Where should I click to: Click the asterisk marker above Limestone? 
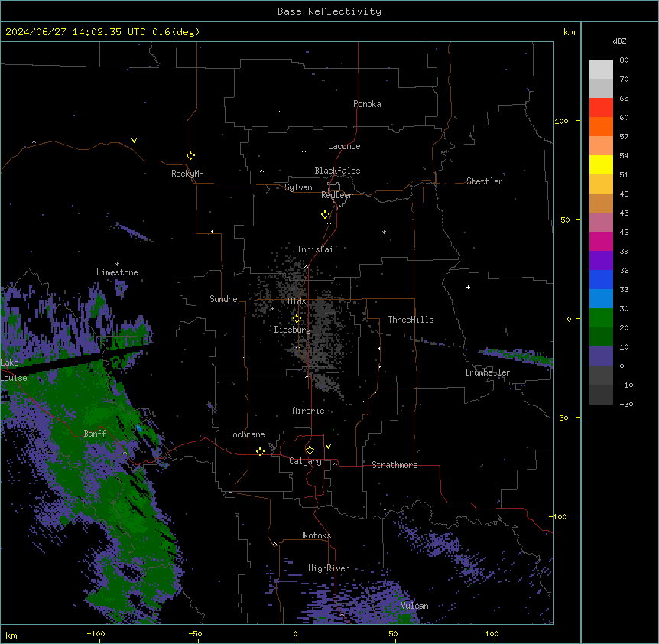click(117, 265)
